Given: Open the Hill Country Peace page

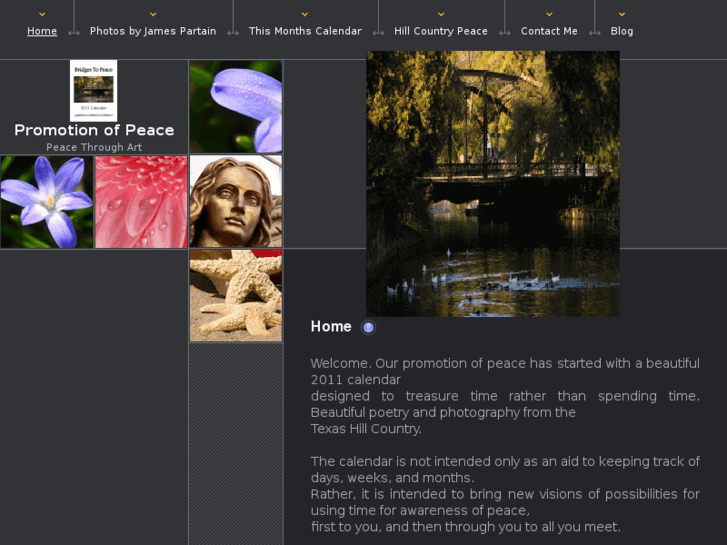Looking at the screenshot, I should point(441,31).
